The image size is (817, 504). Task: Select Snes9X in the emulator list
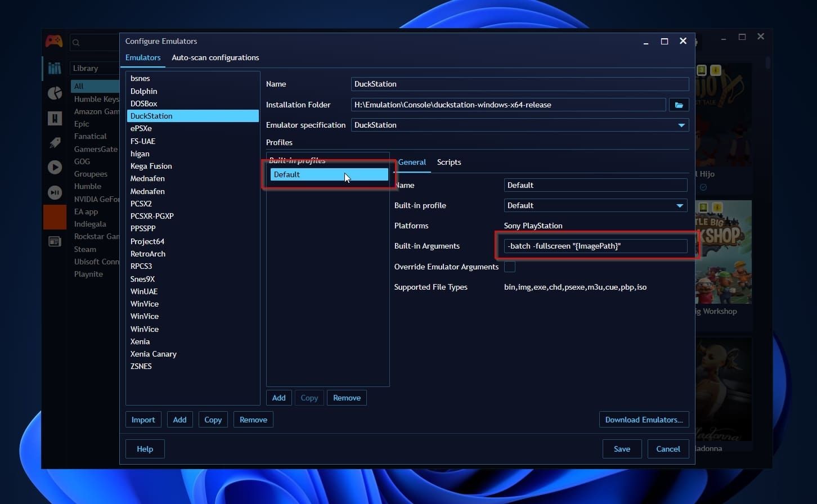pos(193,279)
